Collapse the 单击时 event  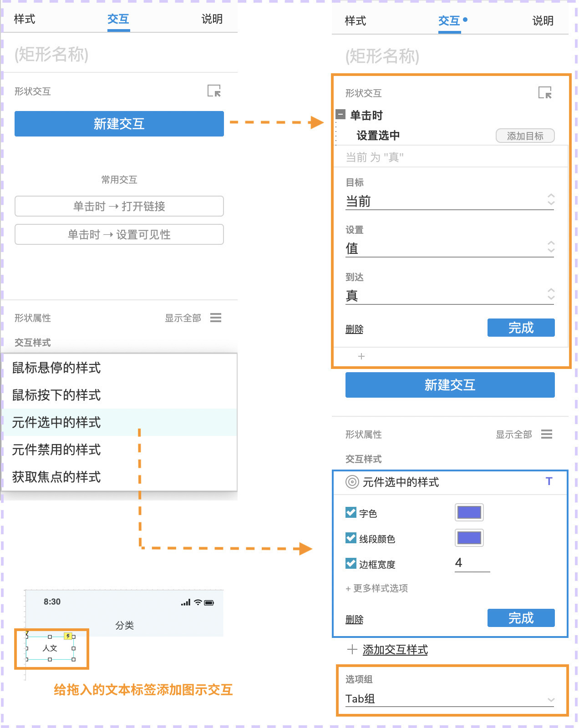pos(340,114)
